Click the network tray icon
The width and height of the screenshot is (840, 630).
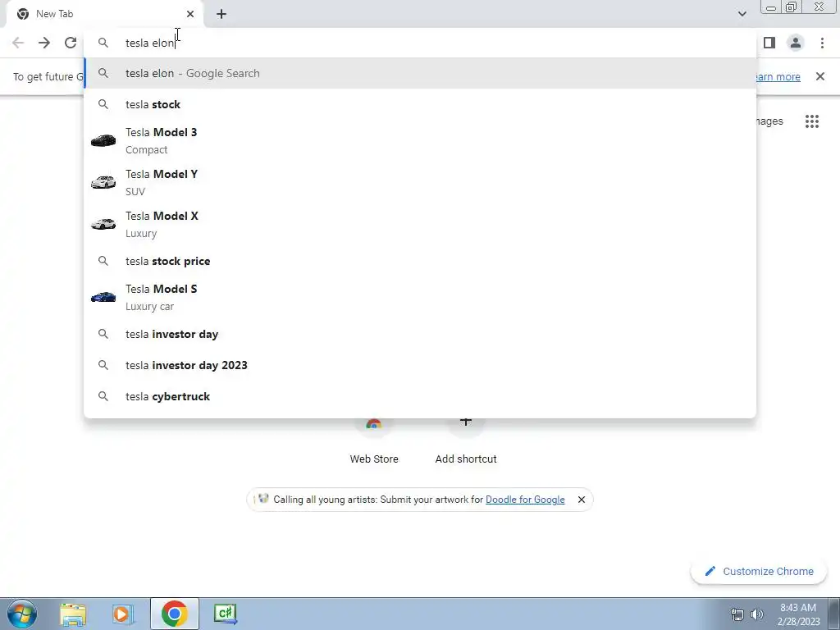click(x=737, y=614)
